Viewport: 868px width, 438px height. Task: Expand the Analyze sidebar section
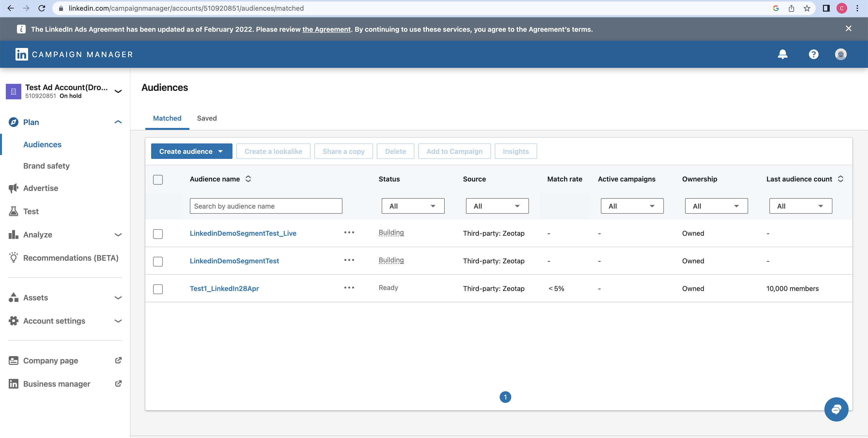coord(118,235)
